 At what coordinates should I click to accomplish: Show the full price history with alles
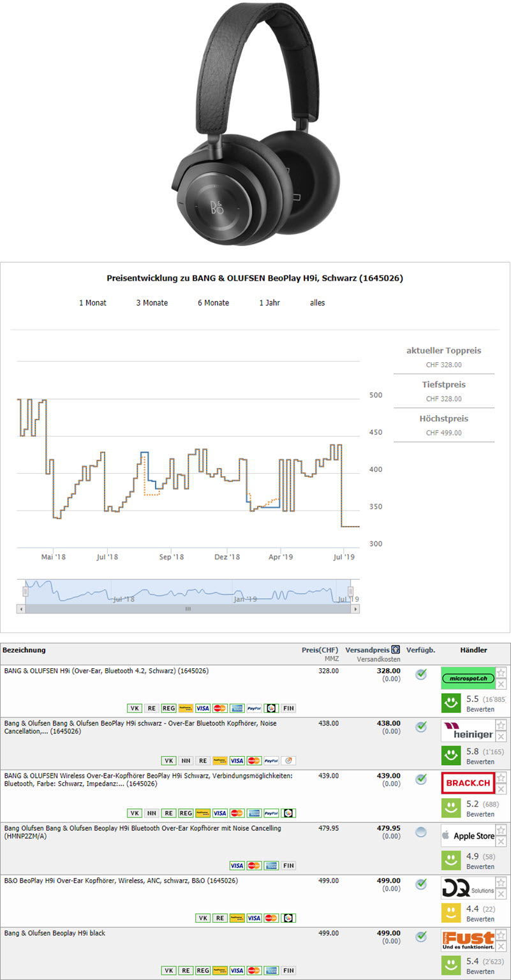click(x=317, y=303)
